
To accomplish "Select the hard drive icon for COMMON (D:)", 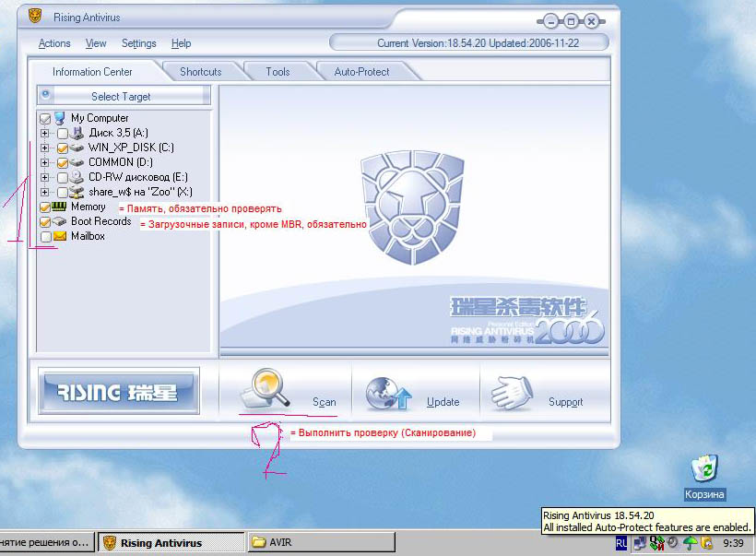I will coord(77,162).
